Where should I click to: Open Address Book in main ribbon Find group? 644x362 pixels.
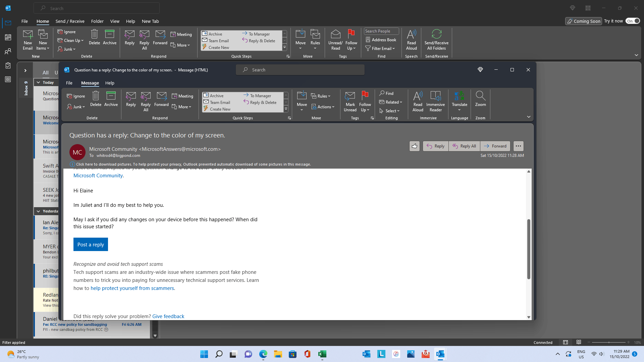click(381, 40)
